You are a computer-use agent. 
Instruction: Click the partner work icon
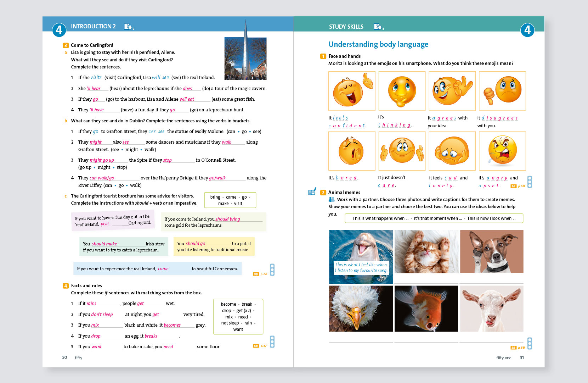[332, 199]
